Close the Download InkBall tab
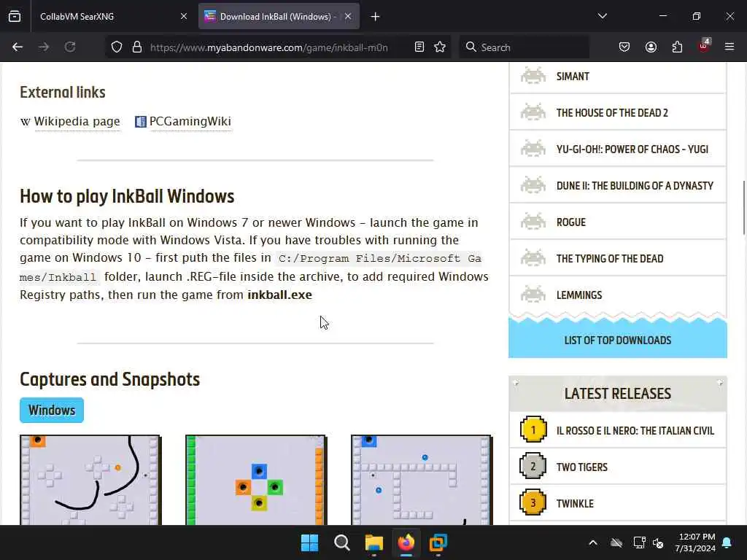 tap(348, 17)
